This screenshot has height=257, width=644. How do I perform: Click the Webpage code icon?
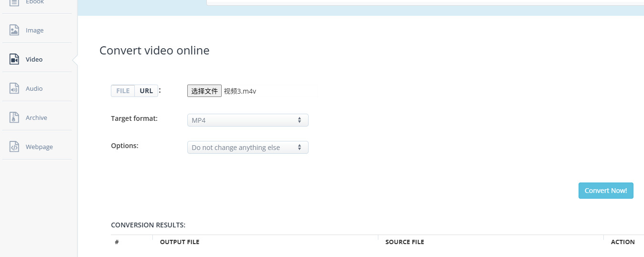14,147
